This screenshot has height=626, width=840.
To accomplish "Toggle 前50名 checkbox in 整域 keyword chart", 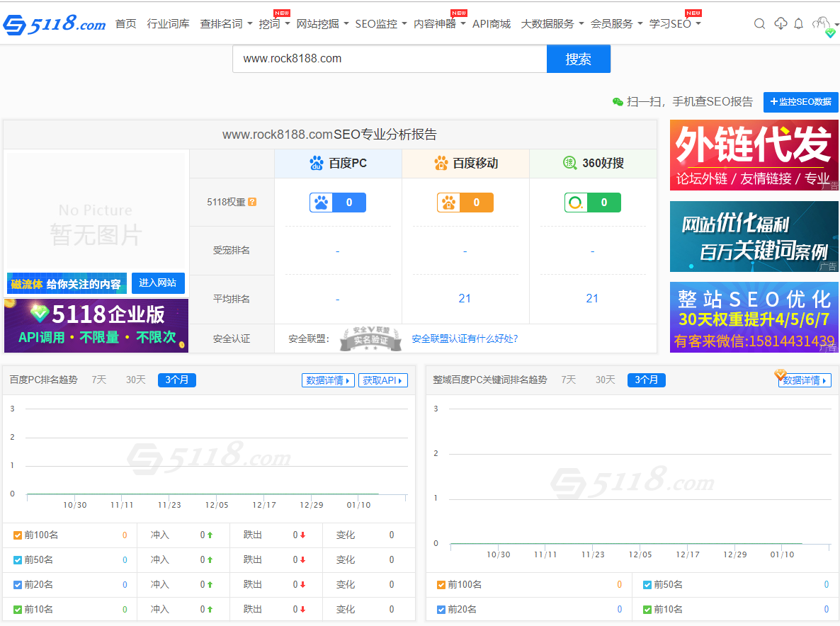I will 647,585.
